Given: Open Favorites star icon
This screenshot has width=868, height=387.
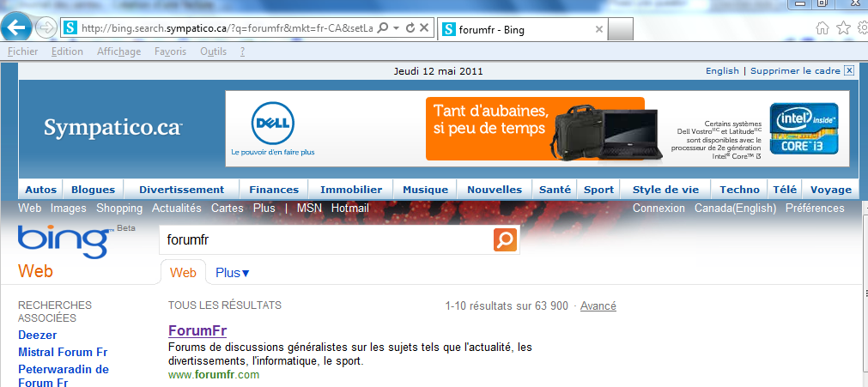Looking at the screenshot, I should pyautogui.click(x=843, y=27).
